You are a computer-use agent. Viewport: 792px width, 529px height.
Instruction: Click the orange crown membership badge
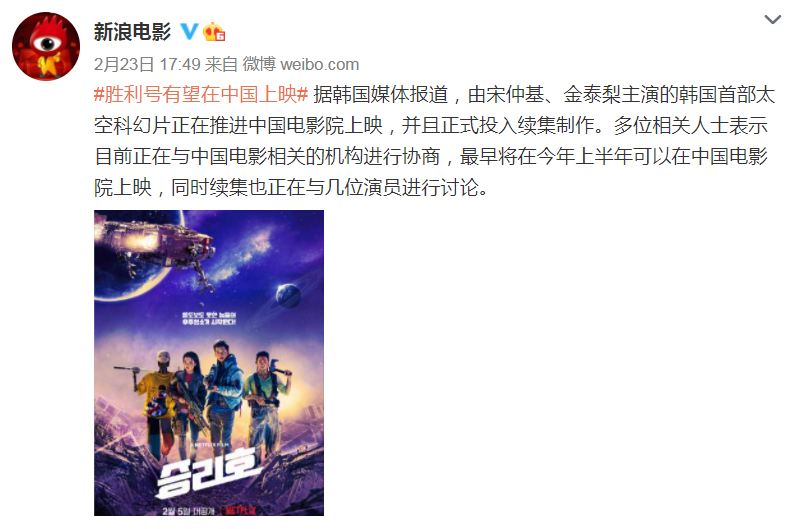click(x=214, y=32)
